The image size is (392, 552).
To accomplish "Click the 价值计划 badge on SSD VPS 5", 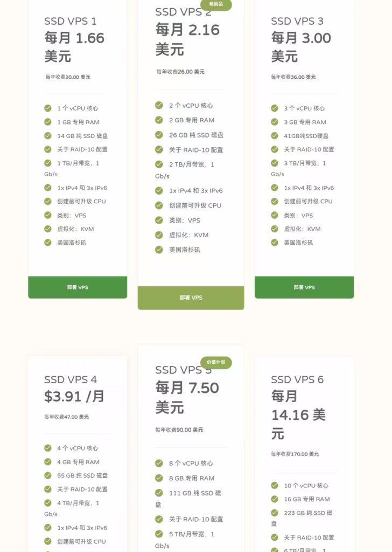I will (x=216, y=362).
